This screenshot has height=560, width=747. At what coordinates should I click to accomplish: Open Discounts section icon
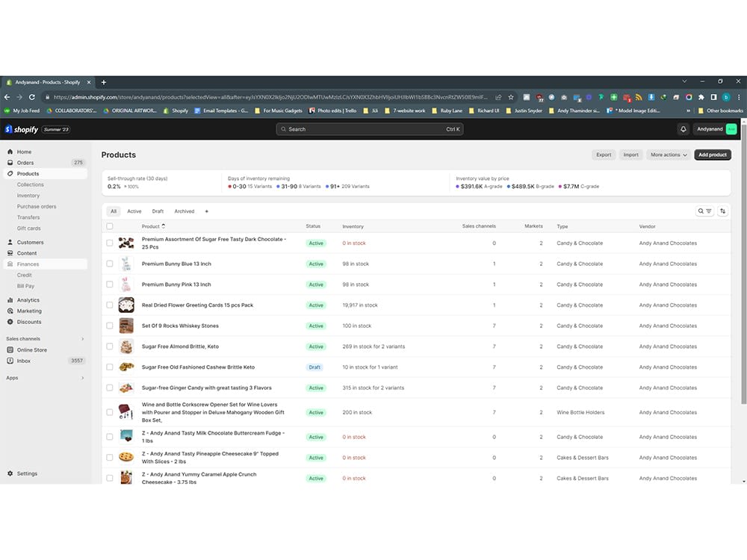pyautogui.click(x=10, y=322)
